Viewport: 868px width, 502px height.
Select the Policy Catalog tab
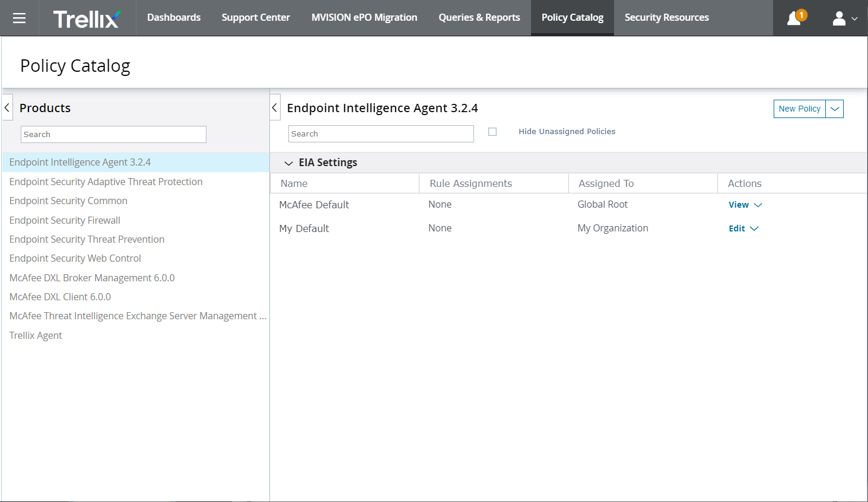[x=573, y=18]
